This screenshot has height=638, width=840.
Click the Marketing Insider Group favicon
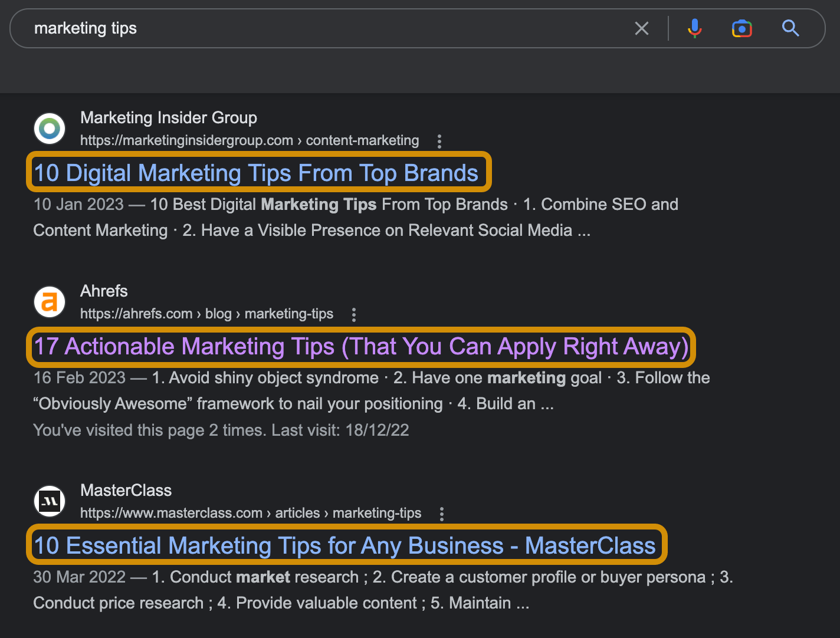[49, 128]
